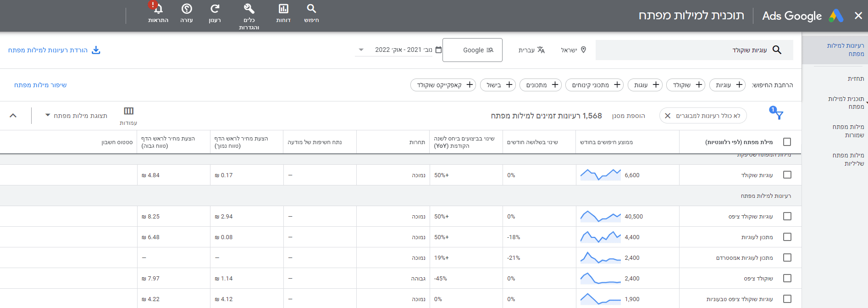Open forecast (תחזית) in sidebar

pos(856,79)
